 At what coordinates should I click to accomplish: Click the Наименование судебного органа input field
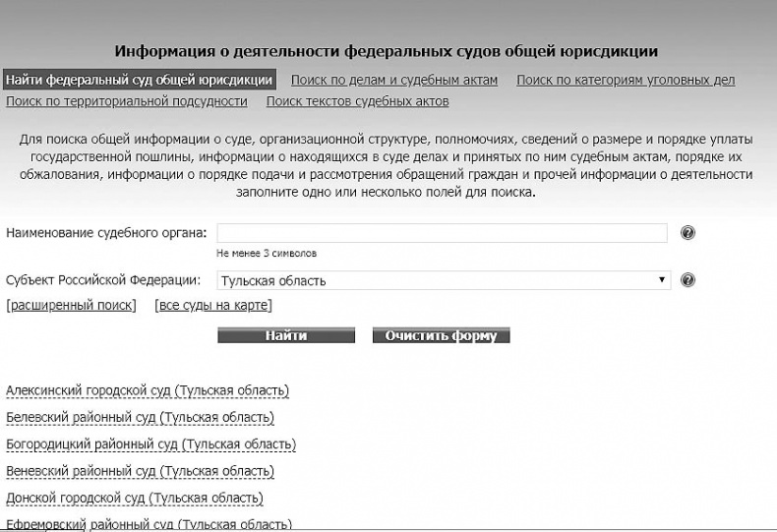[x=442, y=233]
